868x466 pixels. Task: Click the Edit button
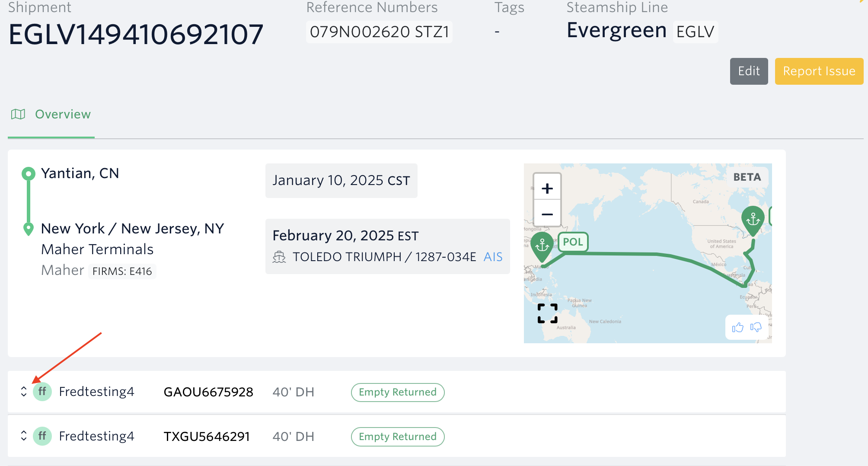(x=749, y=71)
